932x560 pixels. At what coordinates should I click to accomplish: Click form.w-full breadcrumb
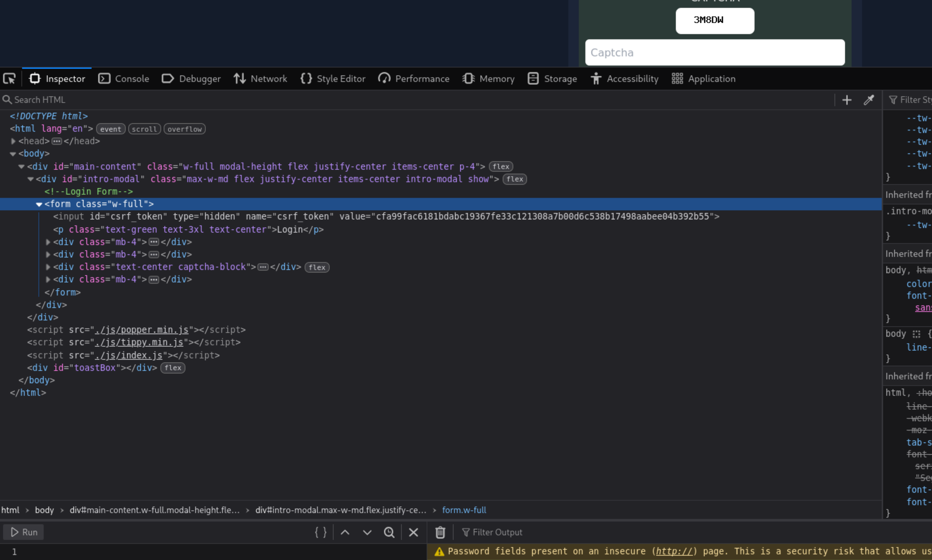[x=464, y=510]
